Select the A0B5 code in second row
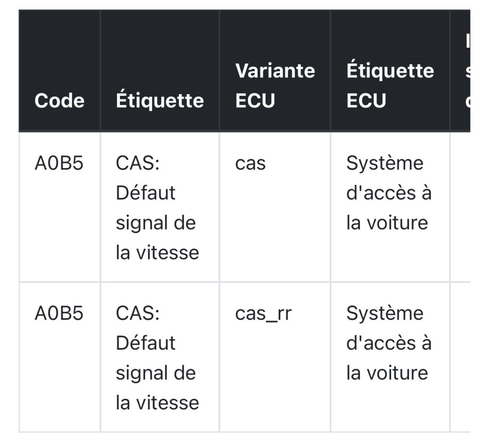 click(59, 313)
